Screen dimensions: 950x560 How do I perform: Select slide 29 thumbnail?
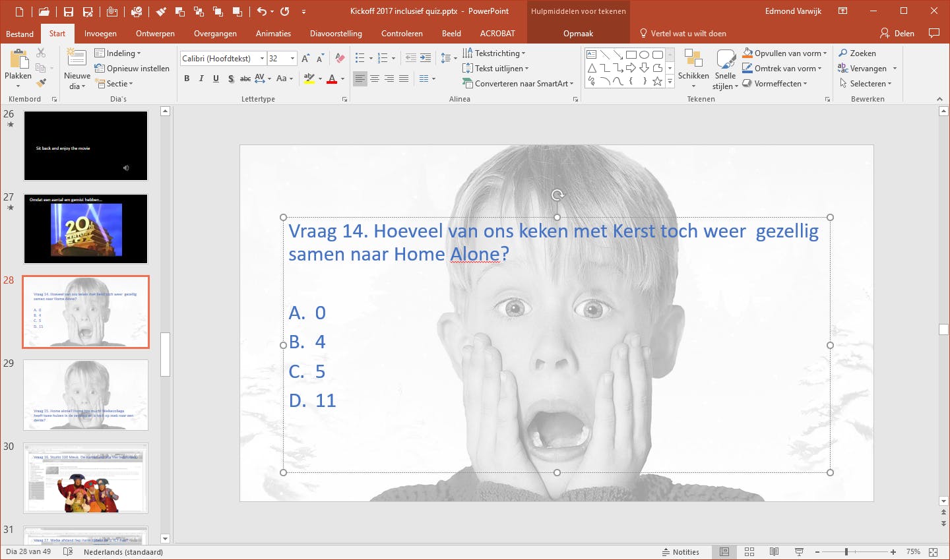coord(86,395)
